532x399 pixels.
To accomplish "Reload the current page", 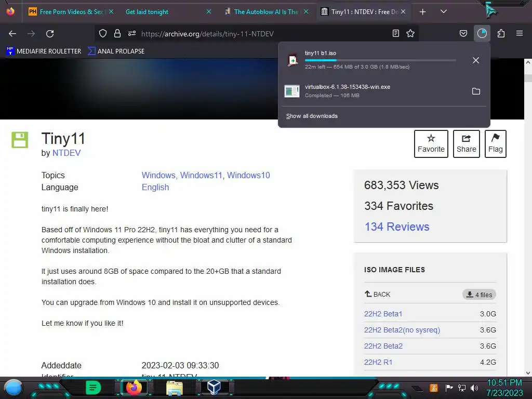I will [x=50, y=34].
